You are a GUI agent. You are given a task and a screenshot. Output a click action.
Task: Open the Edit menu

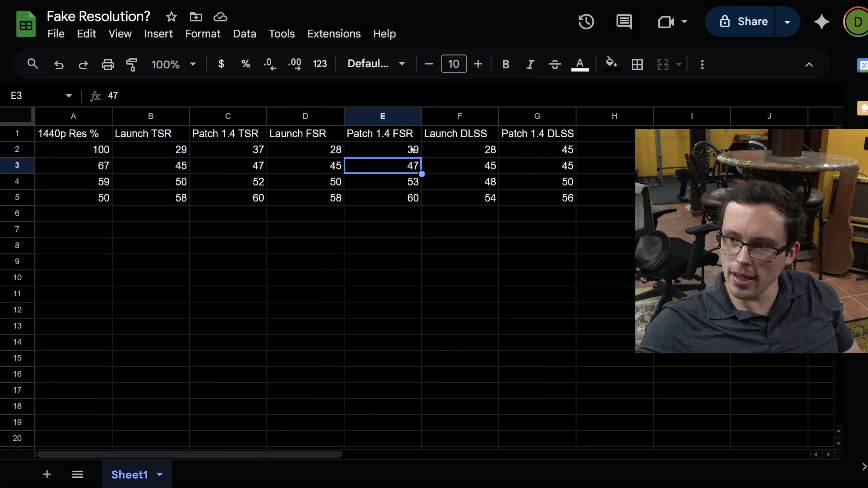87,34
